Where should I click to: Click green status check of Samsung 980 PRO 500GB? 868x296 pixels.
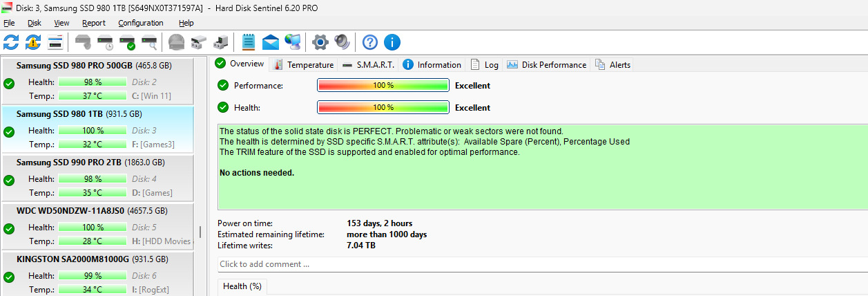coord(9,84)
